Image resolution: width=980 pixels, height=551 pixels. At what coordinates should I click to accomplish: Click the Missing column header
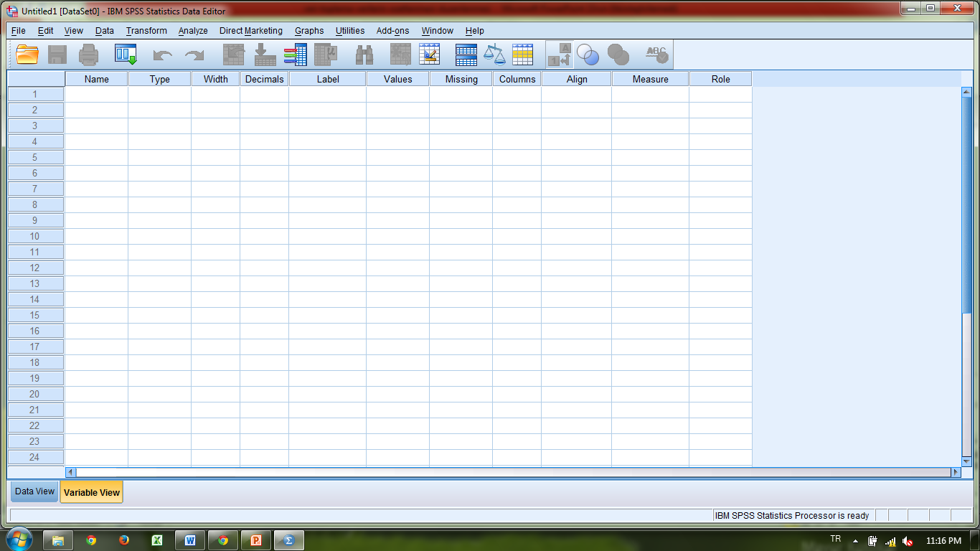click(x=461, y=79)
